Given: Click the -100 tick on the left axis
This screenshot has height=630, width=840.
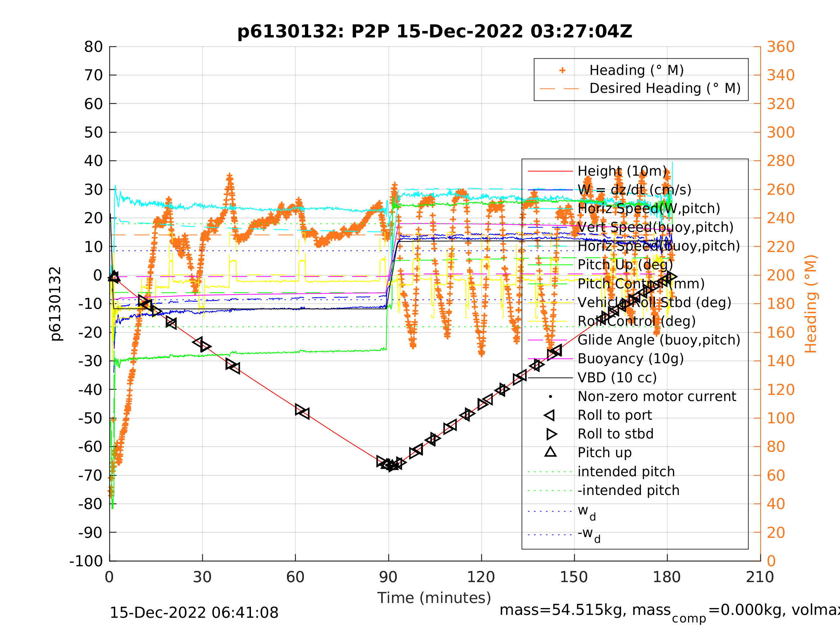Looking at the screenshot, I should (86, 561).
